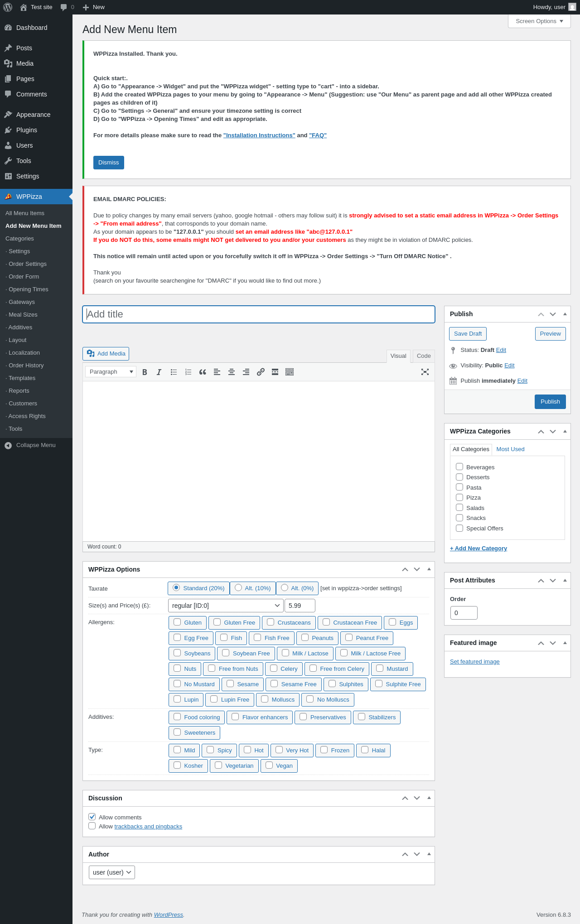The height and width of the screenshot is (924, 580).
Task: Switch to the Visual editor tab
Action: pyautogui.click(x=398, y=356)
